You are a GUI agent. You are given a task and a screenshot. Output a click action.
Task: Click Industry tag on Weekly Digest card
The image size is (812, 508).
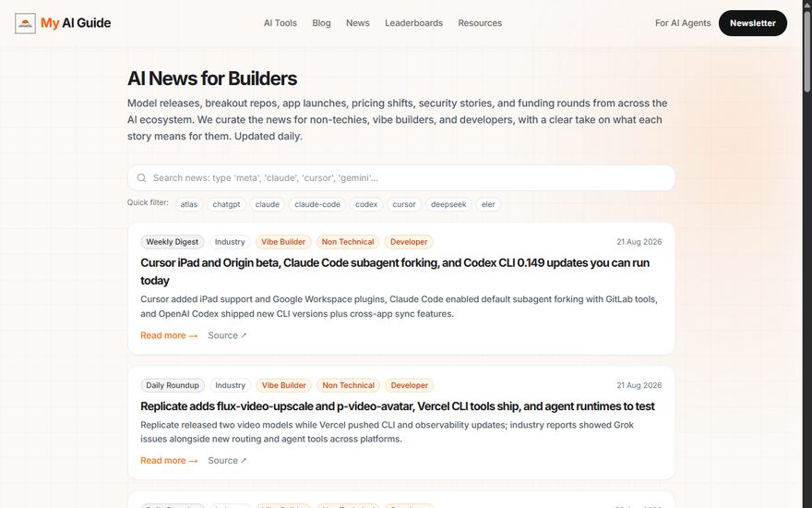coord(230,242)
